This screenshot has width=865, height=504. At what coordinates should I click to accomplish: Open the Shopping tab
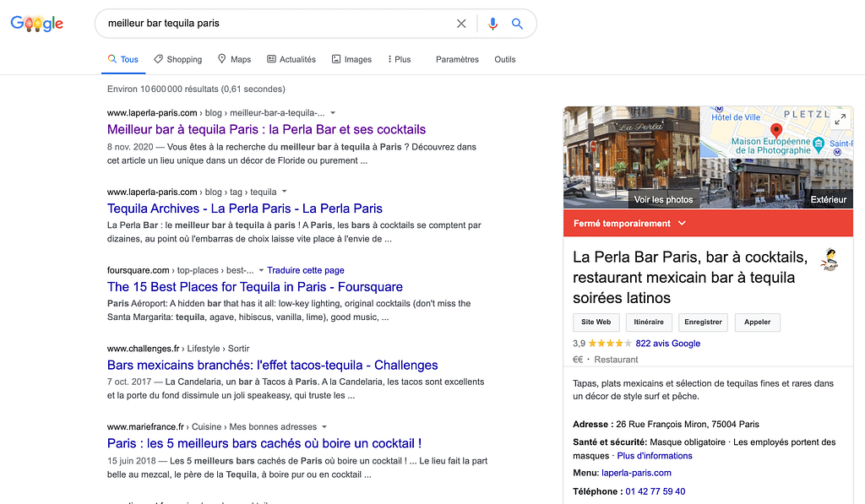pyautogui.click(x=178, y=59)
